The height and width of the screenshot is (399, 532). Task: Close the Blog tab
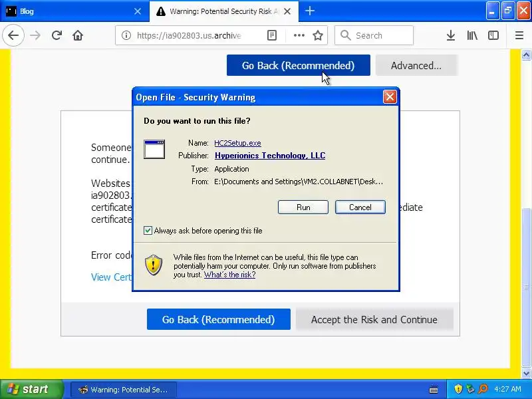click(138, 11)
